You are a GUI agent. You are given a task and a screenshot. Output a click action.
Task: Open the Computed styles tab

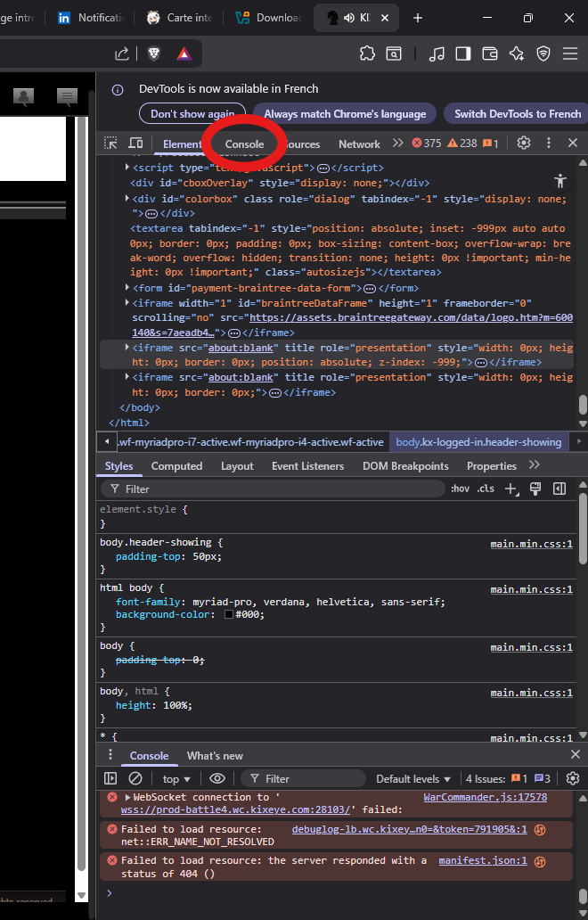(176, 465)
